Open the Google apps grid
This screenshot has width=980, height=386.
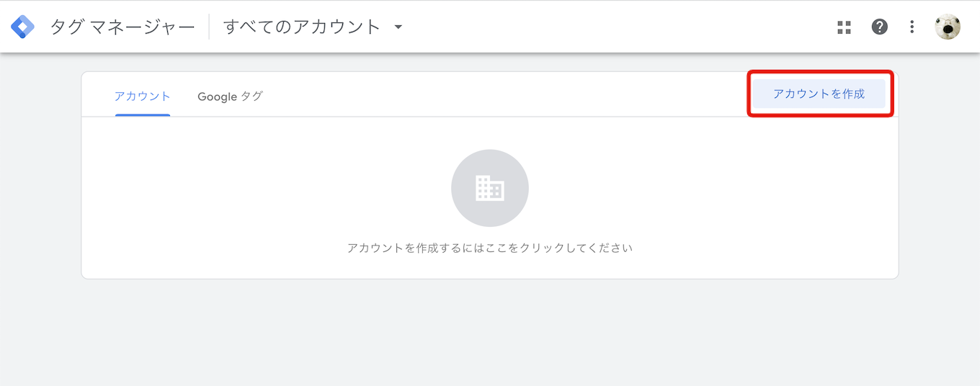[845, 27]
